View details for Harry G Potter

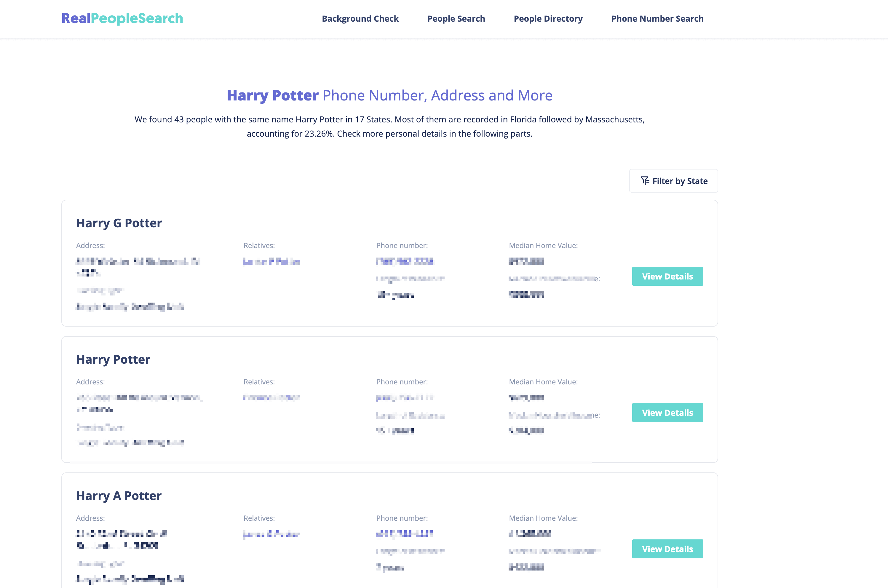[x=667, y=277]
